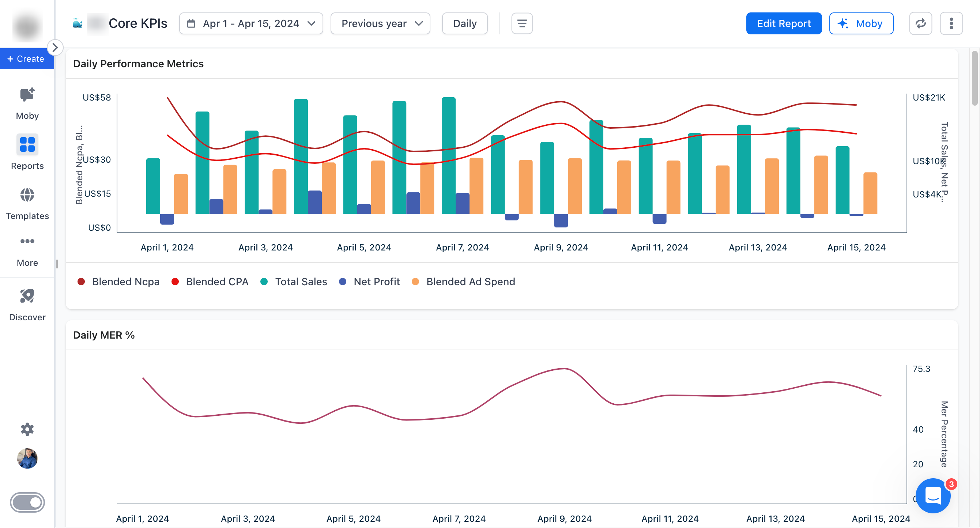Screen dimensions: 980x528
Task: Open the Reports section icon
Action: [x=27, y=145]
